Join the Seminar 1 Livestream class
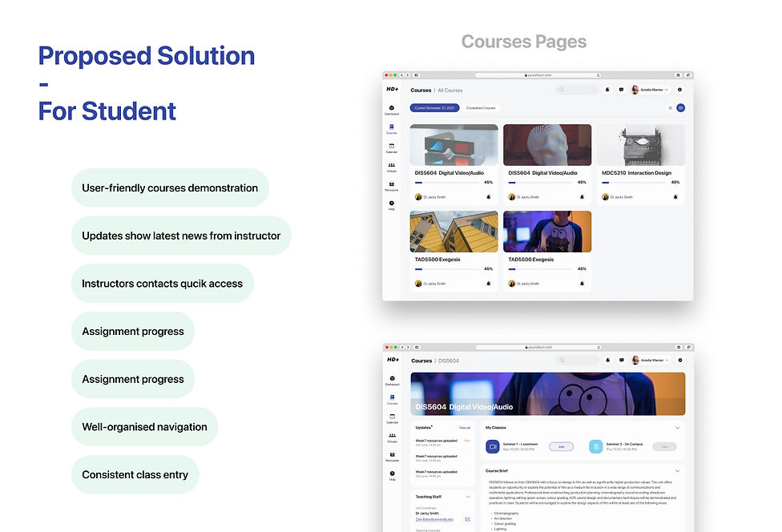Viewport: 782px width, 532px height. tap(561, 447)
